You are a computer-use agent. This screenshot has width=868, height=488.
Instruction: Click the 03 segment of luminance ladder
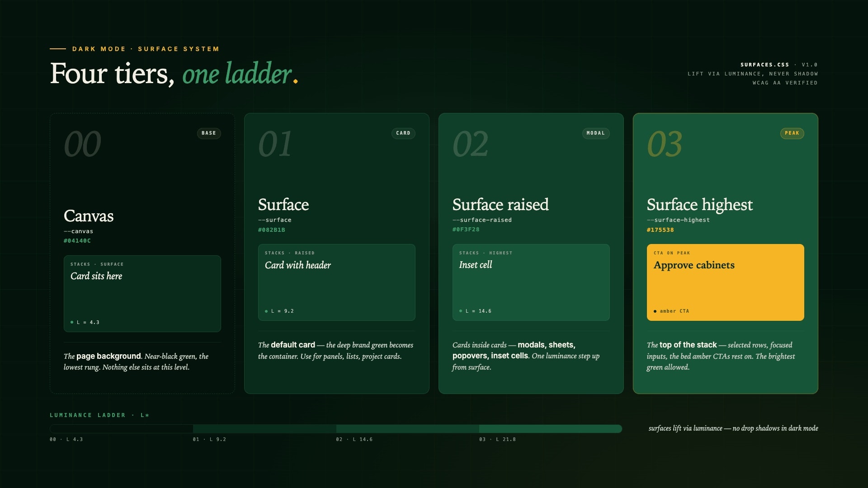[551, 429]
